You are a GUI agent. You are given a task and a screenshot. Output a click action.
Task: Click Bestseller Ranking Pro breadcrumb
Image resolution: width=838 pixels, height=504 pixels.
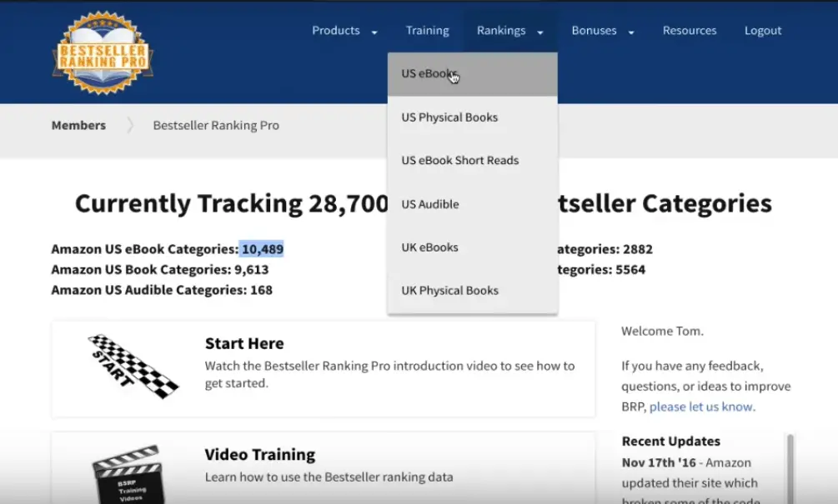[216, 126]
